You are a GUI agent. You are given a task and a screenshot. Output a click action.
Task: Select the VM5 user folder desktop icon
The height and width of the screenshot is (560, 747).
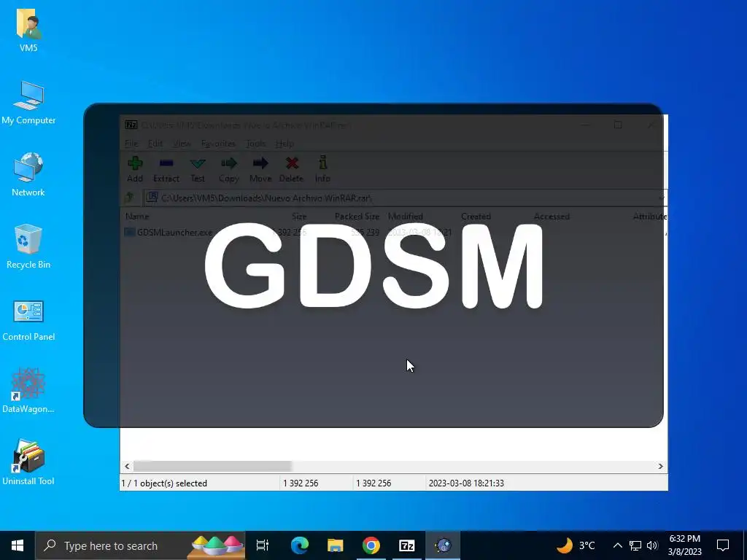(28, 31)
